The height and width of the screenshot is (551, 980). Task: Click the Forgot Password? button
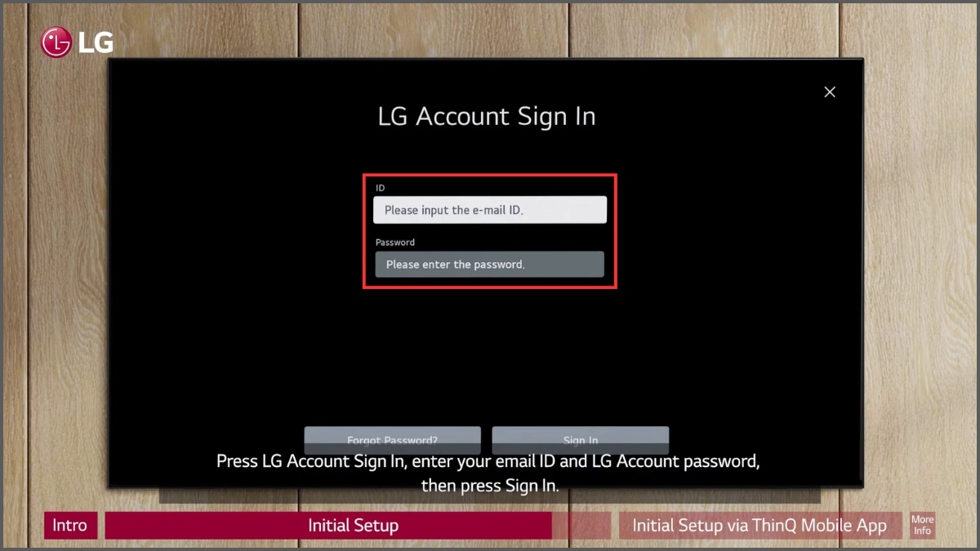(393, 440)
